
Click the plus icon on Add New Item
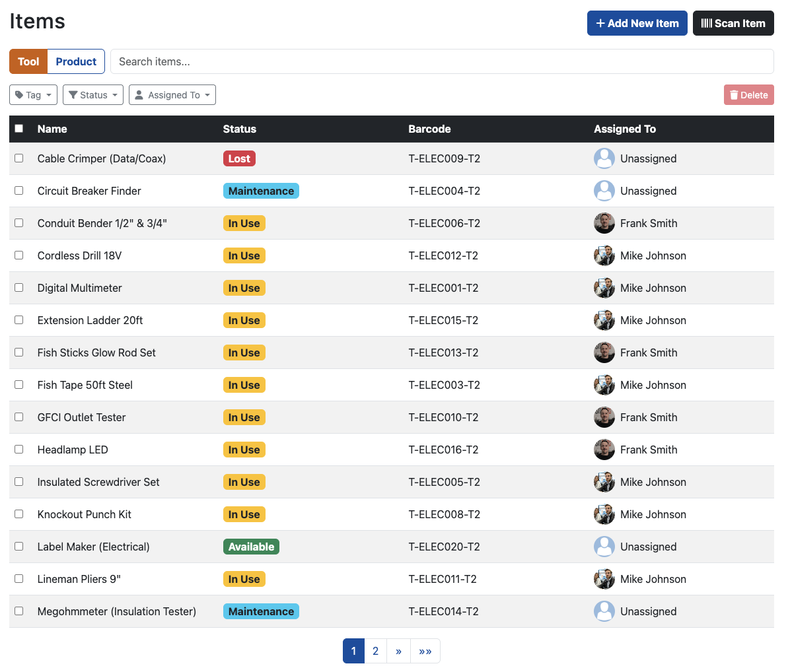coord(600,22)
